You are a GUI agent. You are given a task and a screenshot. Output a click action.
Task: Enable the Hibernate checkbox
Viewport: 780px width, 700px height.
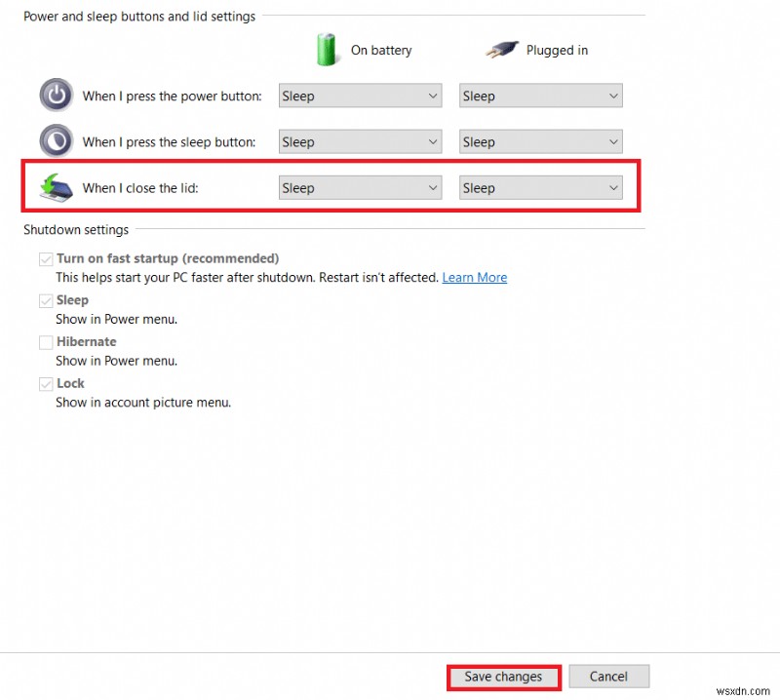[46, 341]
